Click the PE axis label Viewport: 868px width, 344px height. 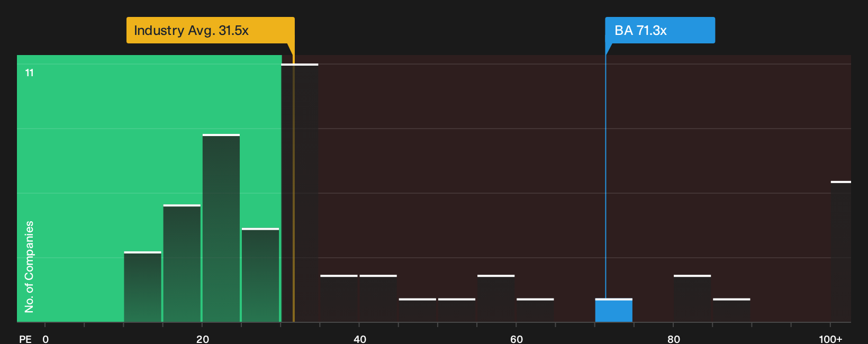(x=25, y=339)
